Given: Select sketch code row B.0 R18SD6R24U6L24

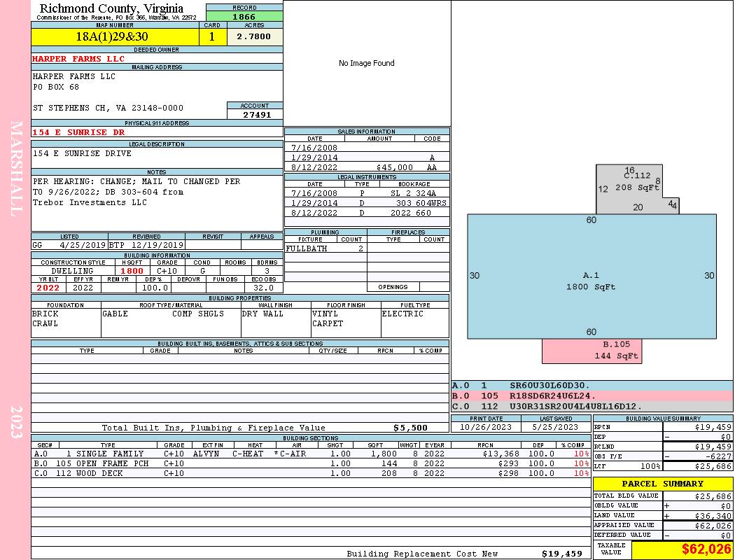Looking at the screenshot, I should click(592, 396).
